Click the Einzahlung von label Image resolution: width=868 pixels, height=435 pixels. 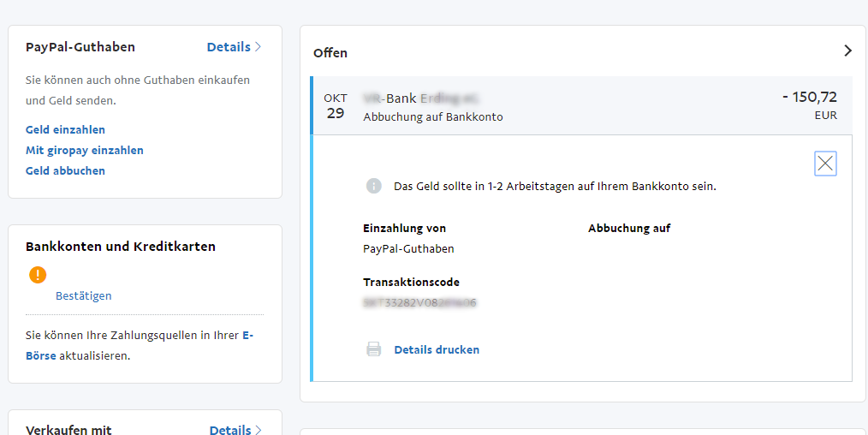click(x=404, y=228)
